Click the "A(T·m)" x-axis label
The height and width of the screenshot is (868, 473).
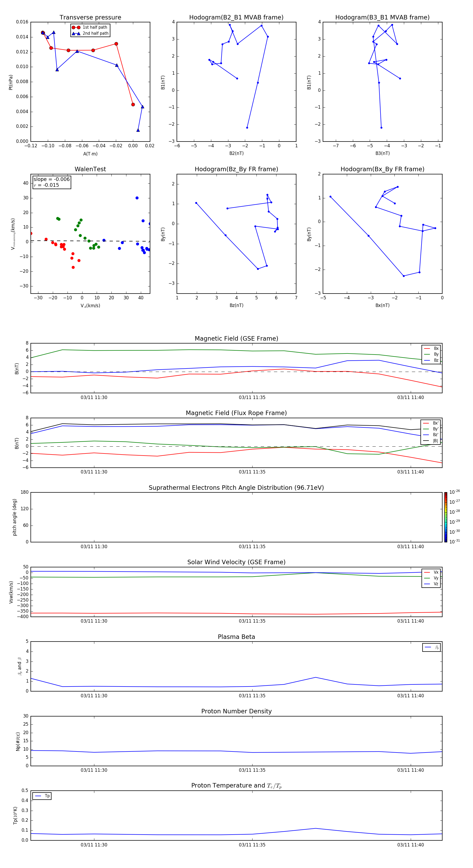pyautogui.click(x=90, y=154)
